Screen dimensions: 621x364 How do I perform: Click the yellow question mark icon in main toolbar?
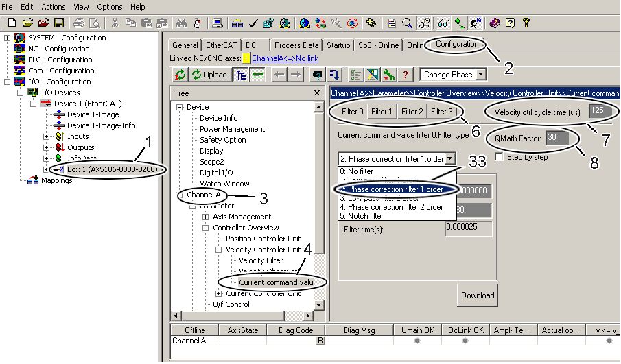[526, 23]
